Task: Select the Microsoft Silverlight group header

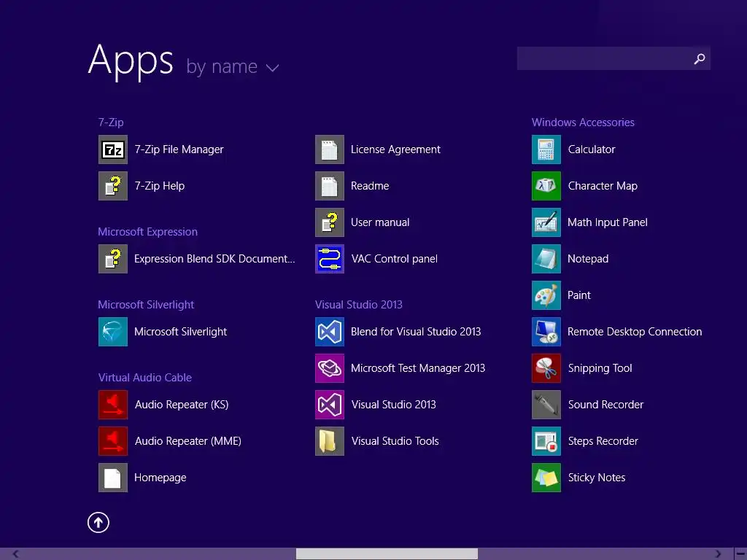Action: [x=146, y=305]
